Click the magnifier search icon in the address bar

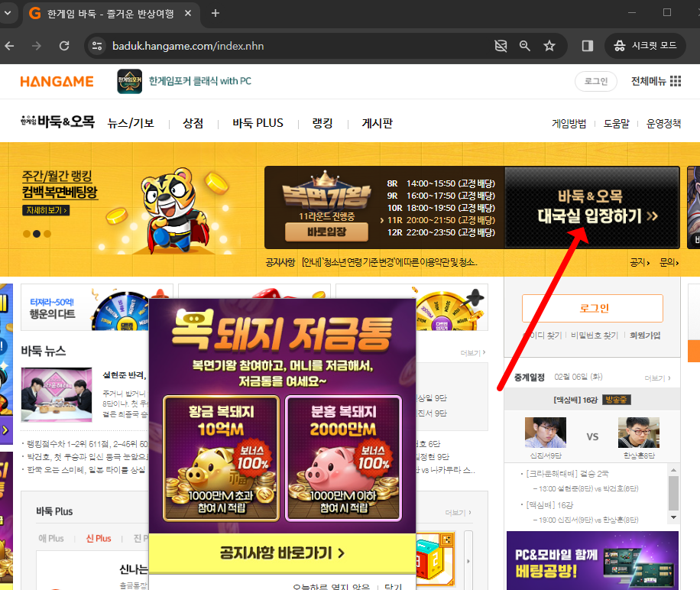coord(524,46)
